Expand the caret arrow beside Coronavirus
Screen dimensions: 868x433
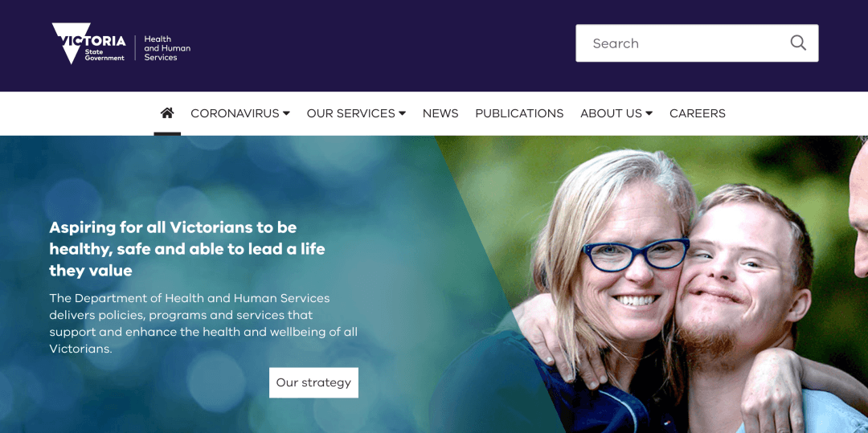[x=286, y=113]
